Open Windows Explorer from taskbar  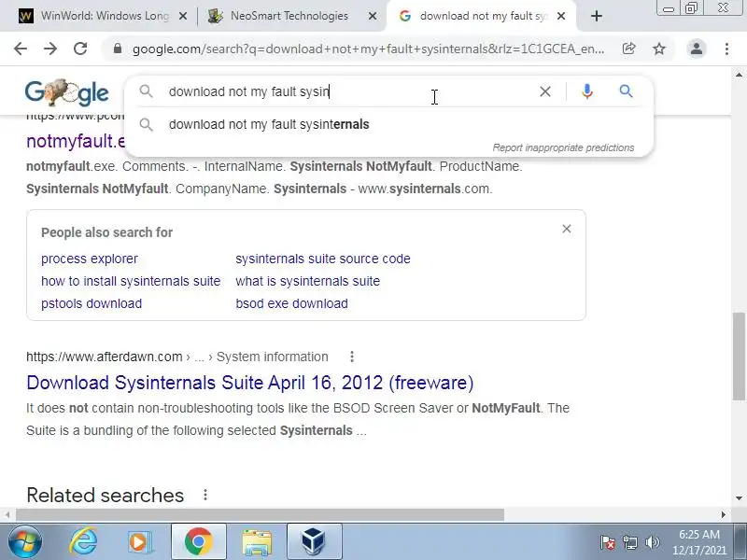click(x=257, y=542)
